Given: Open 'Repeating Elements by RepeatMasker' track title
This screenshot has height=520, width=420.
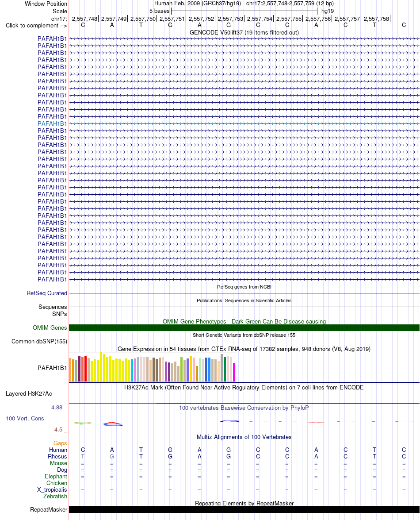Looking at the screenshot, I should click(x=244, y=504).
